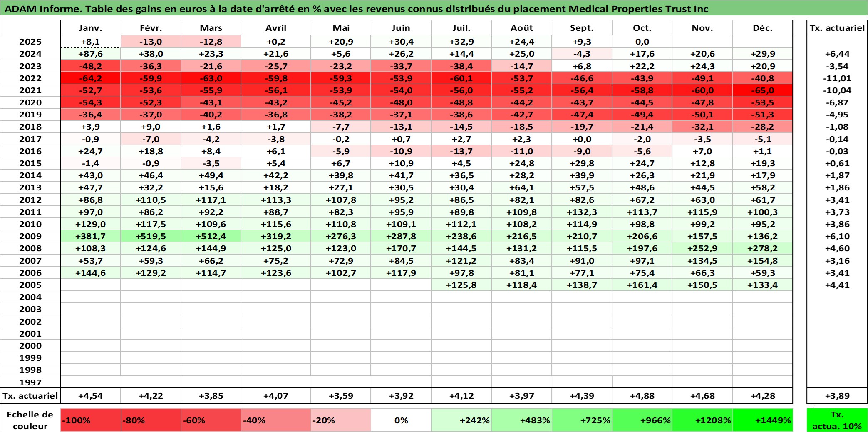
Task: Select the 'Oct.' column header
Action: pyautogui.click(x=642, y=28)
